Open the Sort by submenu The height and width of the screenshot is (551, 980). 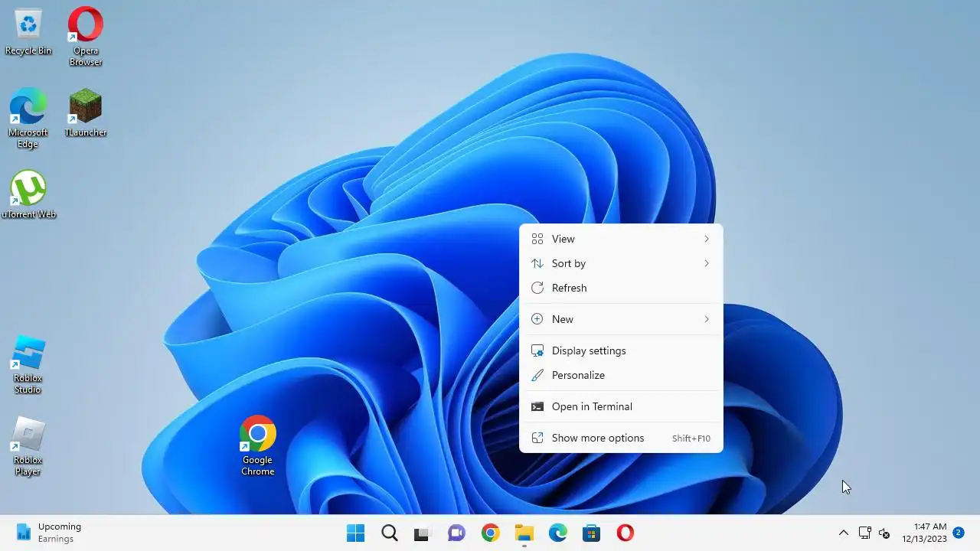pyautogui.click(x=621, y=263)
